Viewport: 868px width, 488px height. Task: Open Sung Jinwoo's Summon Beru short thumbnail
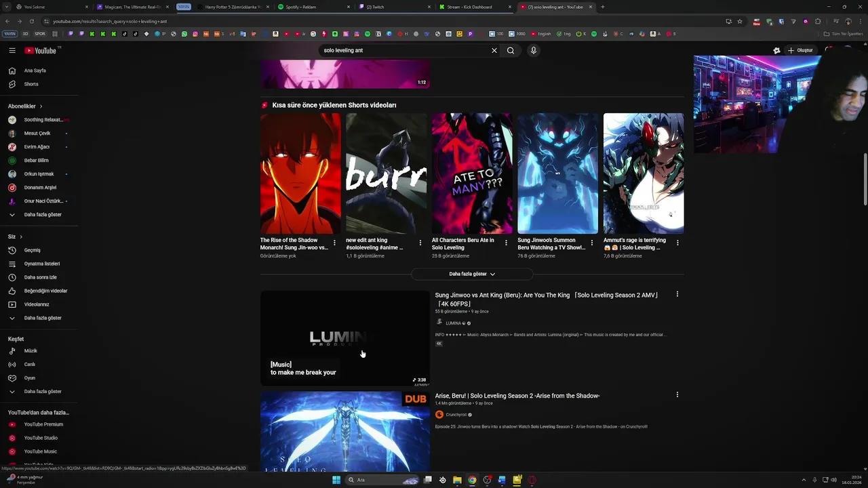click(557, 174)
